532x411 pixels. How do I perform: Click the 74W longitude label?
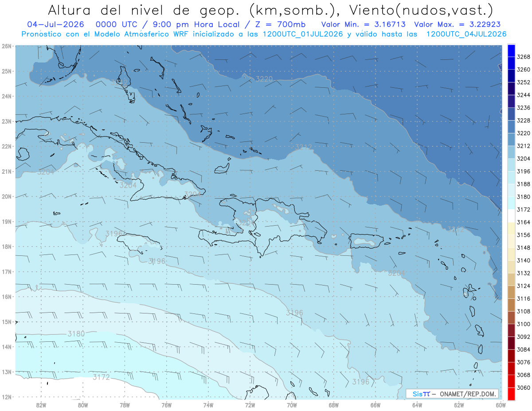(x=208, y=405)
